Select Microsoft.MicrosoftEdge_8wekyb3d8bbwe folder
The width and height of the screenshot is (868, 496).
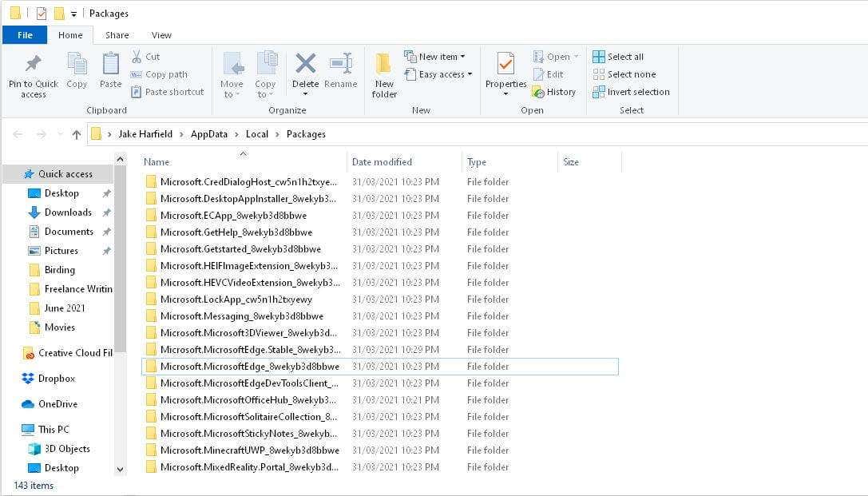380,367
